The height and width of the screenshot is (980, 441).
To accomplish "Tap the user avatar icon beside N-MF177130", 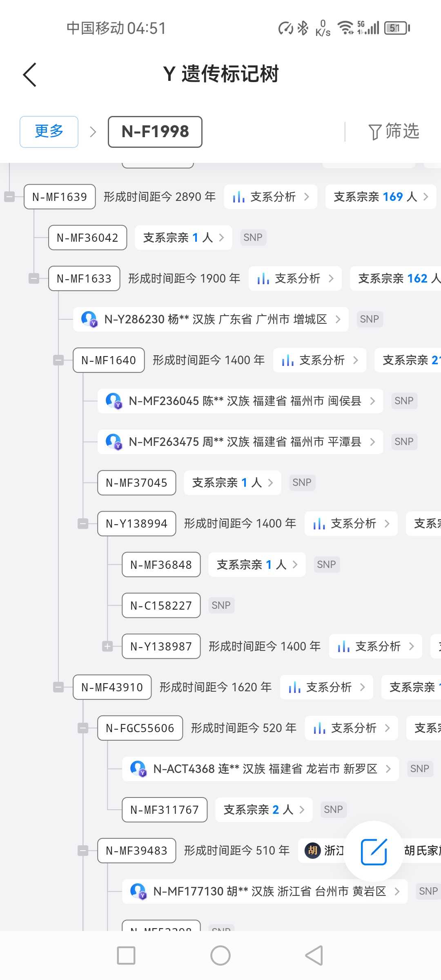I will (x=138, y=891).
